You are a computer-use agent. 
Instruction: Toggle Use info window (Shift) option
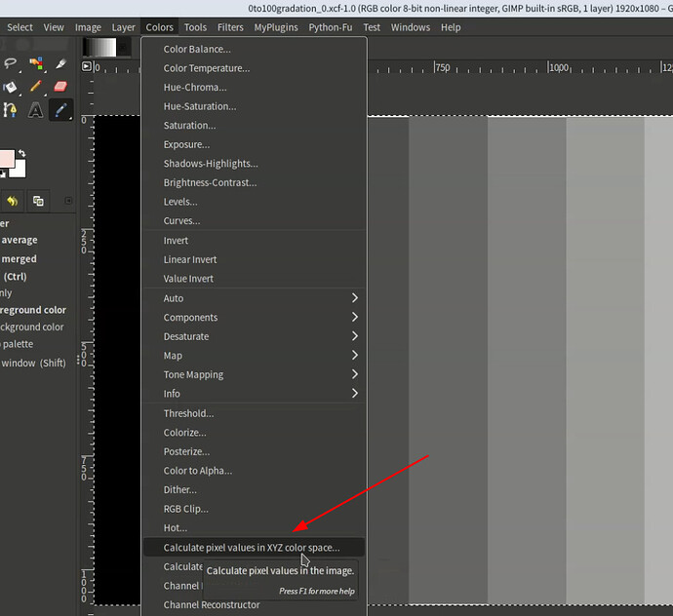[x=33, y=363]
